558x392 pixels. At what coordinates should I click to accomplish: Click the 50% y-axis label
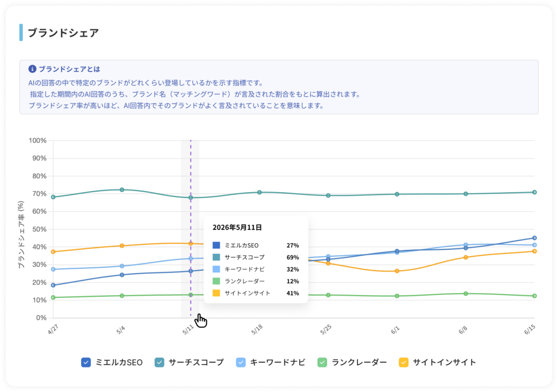pyautogui.click(x=39, y=229)
